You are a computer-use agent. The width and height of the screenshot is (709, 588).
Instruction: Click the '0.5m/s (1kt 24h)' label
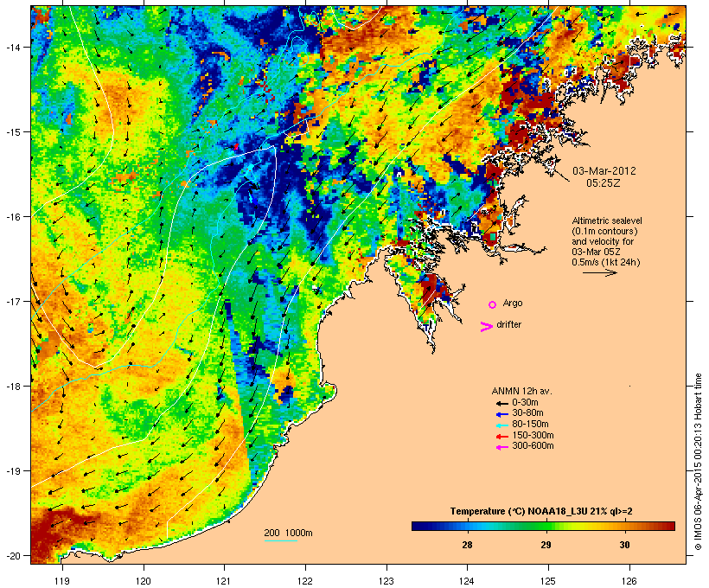coord(606,262)
